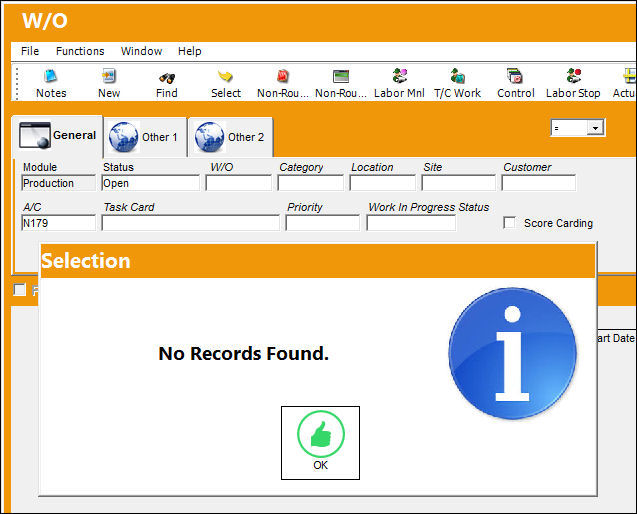
Task: Toggle the Score Carding checkbox
Action: [509, 223]
